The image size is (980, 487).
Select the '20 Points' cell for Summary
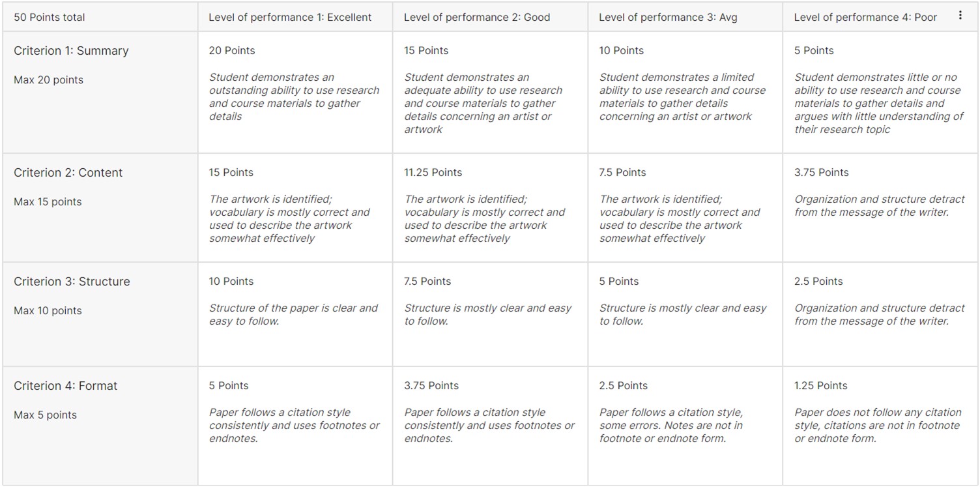[x=231, y=50]
